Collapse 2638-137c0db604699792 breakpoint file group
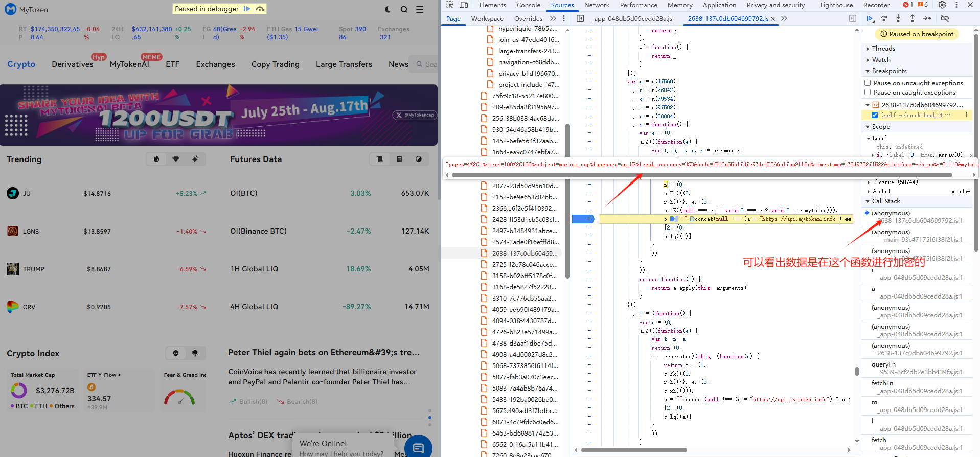This screenshot has height=457, width=980. tap(868, 105)
